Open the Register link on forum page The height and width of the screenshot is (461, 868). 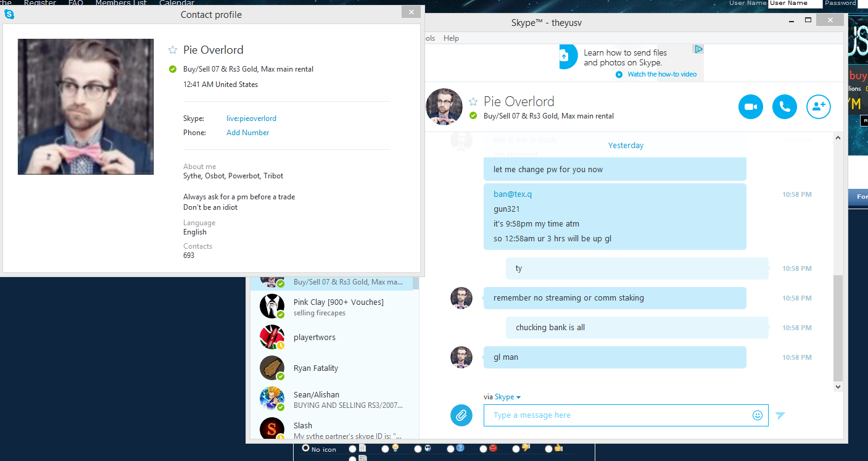coord(40,3)
